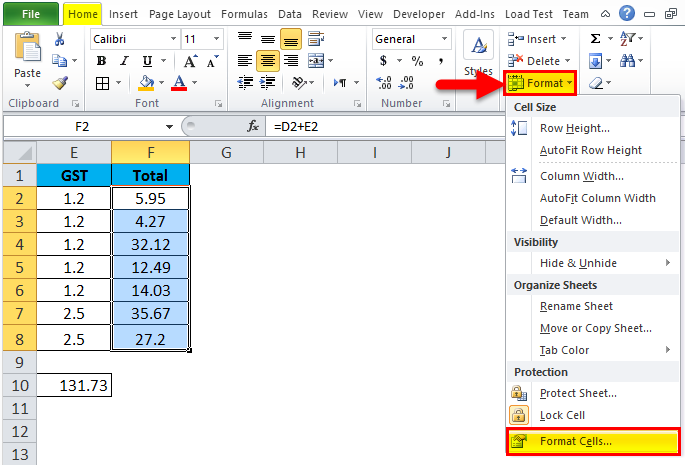This screenshot has height=465, width=685.
Task: Open Find & Select binoculars
Action: pos(627,61)
